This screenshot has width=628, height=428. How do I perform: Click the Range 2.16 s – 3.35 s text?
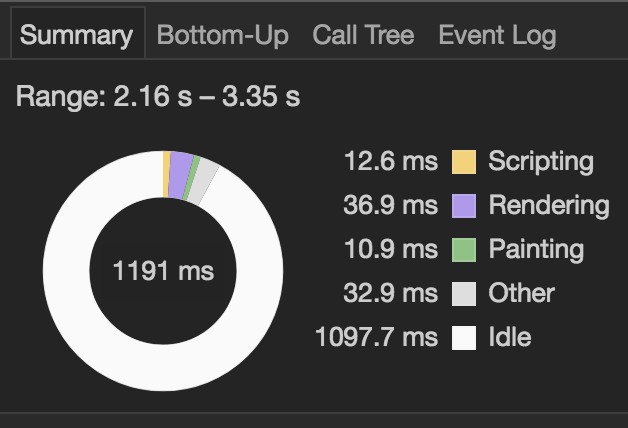[x=158, y=96]
